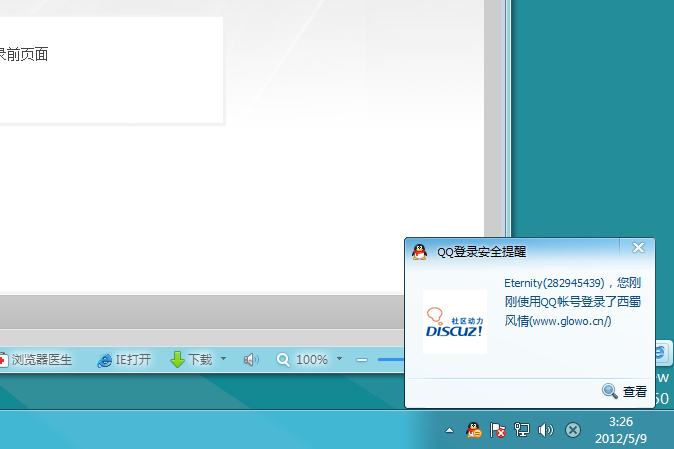This screenshot has height=449, width=674.
Task: Open the network status tray icon
Action: click(x=522, y=430)
